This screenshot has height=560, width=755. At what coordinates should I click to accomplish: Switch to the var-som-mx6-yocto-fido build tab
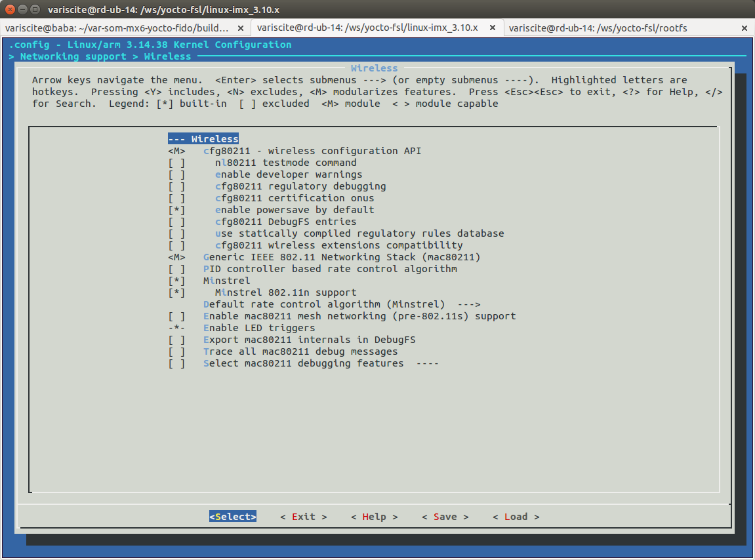pyautogui.click(x=117, y=28)
